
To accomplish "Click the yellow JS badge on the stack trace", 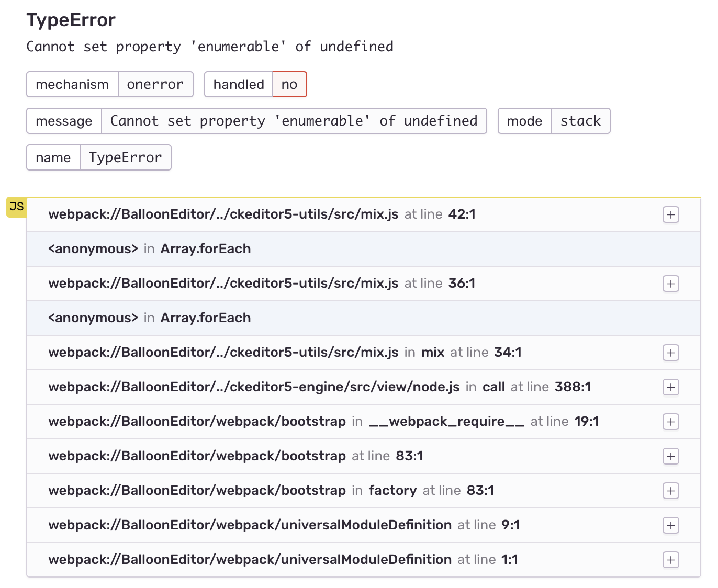I will click(16, 206).
